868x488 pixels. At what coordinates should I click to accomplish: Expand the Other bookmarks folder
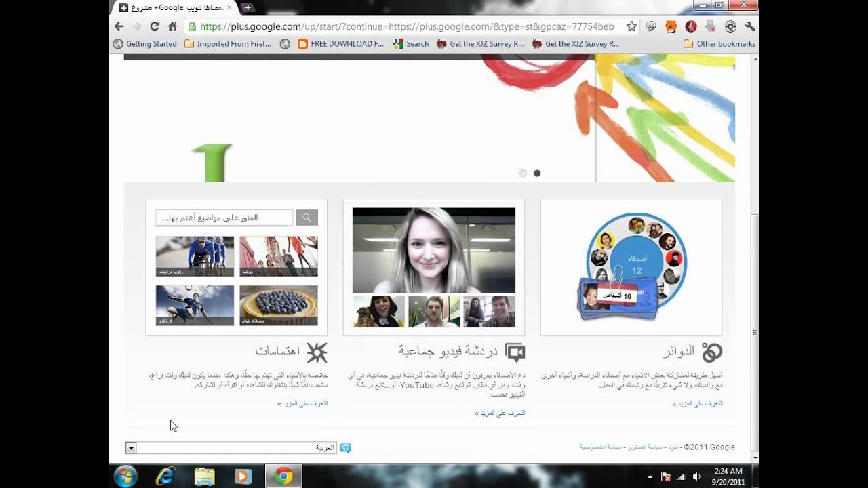pyautogui.click(x=719, y=43)
